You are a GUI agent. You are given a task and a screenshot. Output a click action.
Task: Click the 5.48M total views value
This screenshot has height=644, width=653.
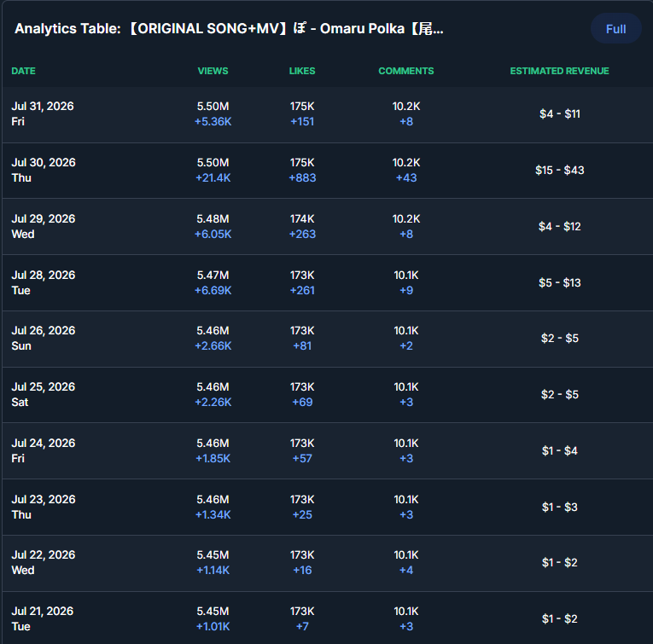pos(213,219)
